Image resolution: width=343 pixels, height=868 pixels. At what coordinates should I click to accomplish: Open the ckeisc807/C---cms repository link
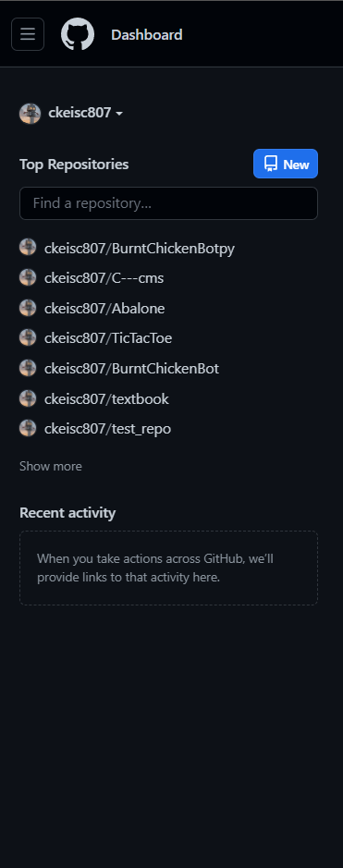104,278
